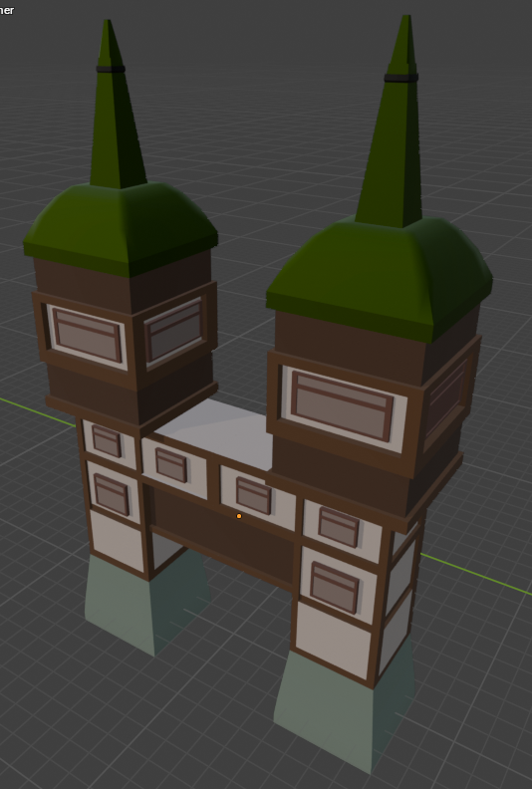
Task: Click the green Y-axis line at right
Action: pos(475,574)
